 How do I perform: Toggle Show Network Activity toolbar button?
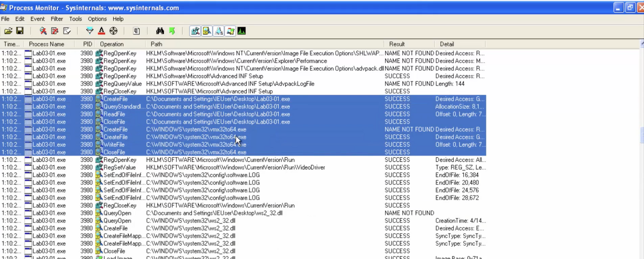coord(218,31)
